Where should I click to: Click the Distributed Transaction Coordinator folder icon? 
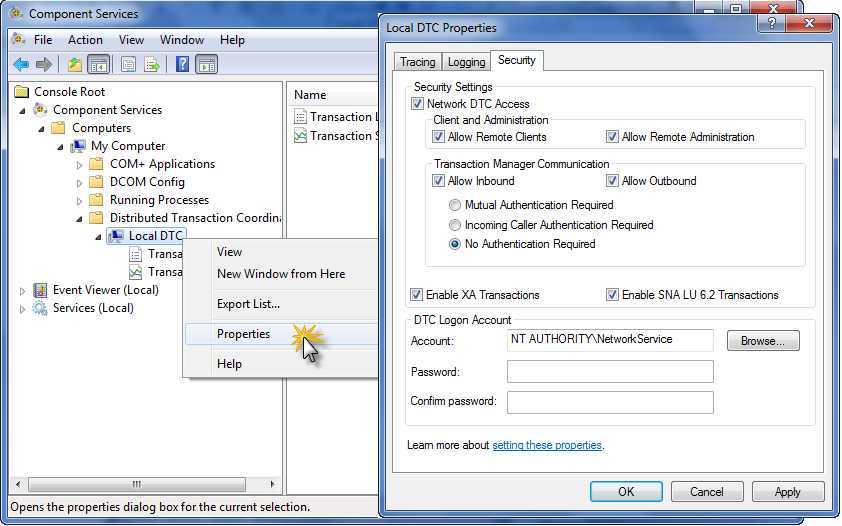pyautogui.click(x=96, y=218)
